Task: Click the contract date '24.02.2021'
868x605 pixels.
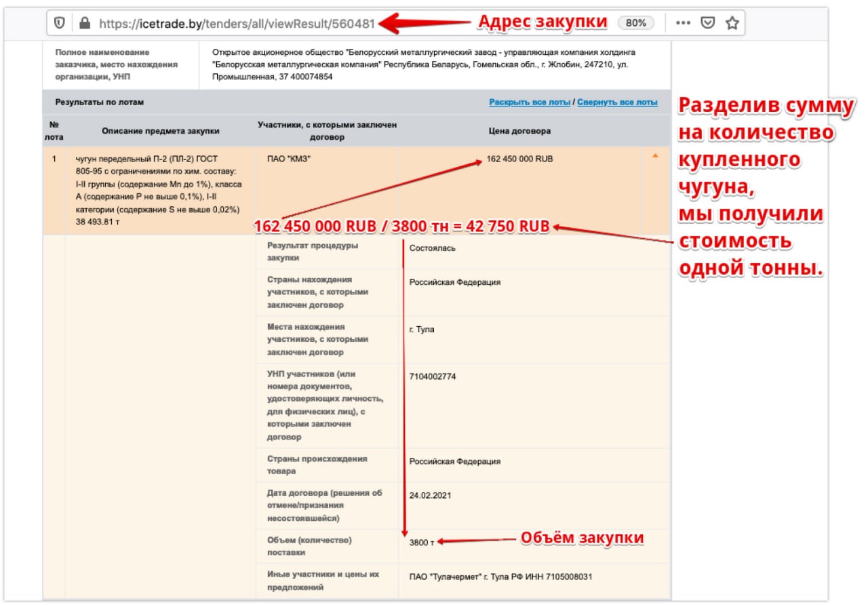Action: pos(430,495)
